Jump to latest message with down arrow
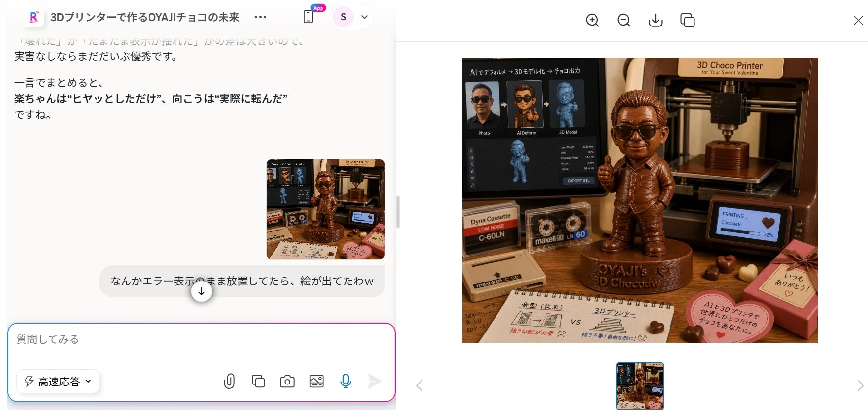The width and height of the screenshot is (868, 410). 201,292
